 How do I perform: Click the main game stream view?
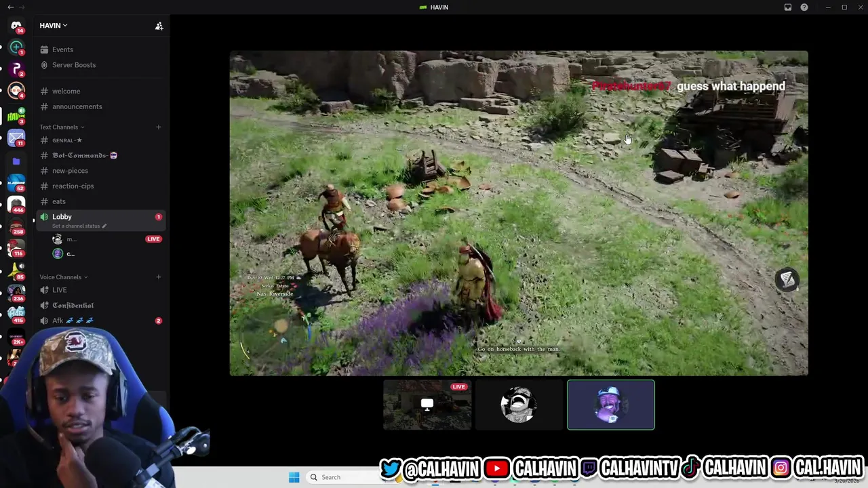[519, 213]
